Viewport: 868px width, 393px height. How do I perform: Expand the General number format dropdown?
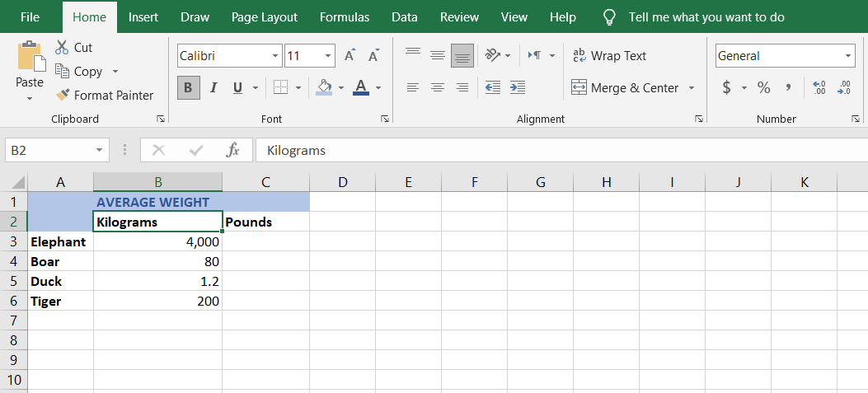click(x=849, y=56)
